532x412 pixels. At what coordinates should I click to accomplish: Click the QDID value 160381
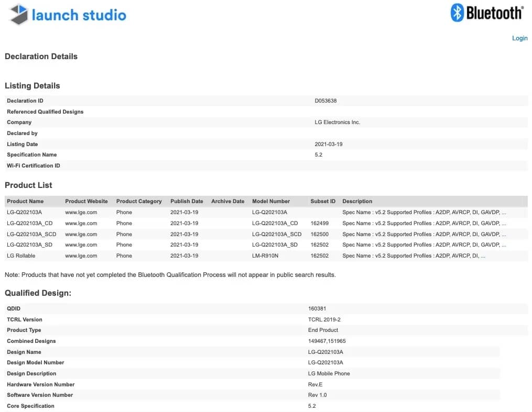(x=317, y=309)
